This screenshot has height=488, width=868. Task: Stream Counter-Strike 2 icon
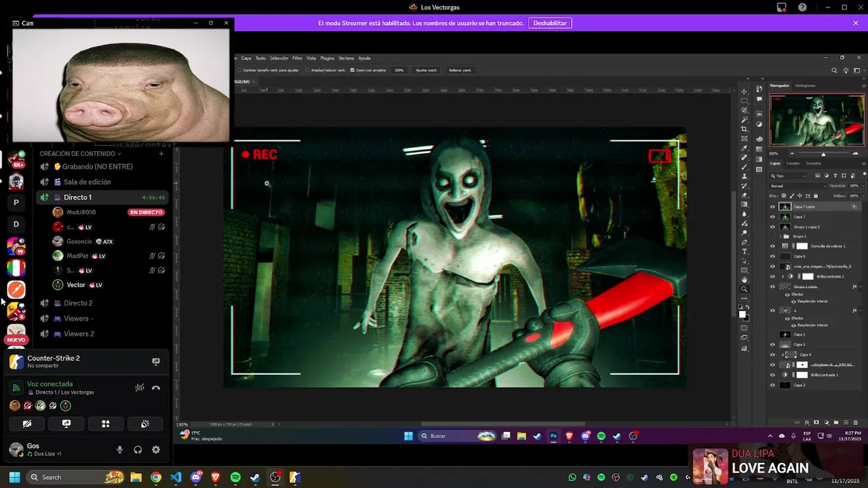tap(156, 362)
